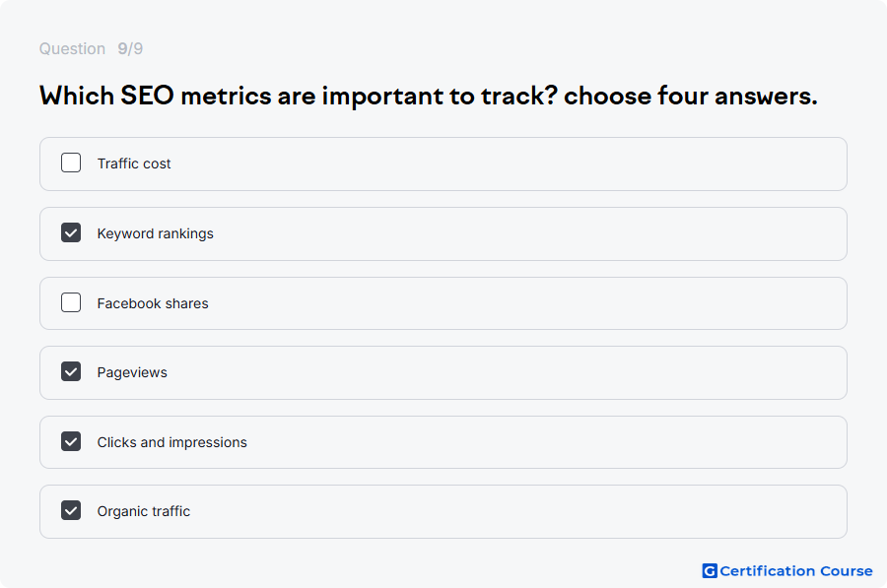Click empty space in the Facebook shares card
The width and height of the screenshot is (887, 588).
point(526,303)
